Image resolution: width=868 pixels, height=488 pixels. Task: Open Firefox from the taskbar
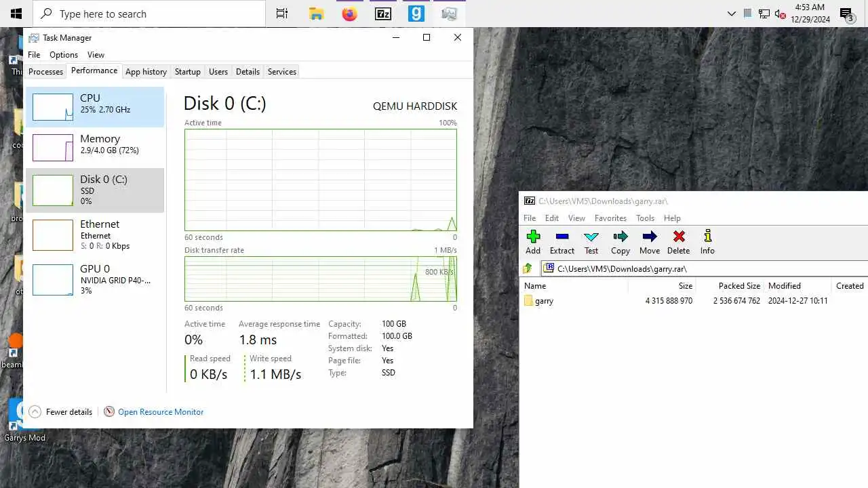(349, 14)
